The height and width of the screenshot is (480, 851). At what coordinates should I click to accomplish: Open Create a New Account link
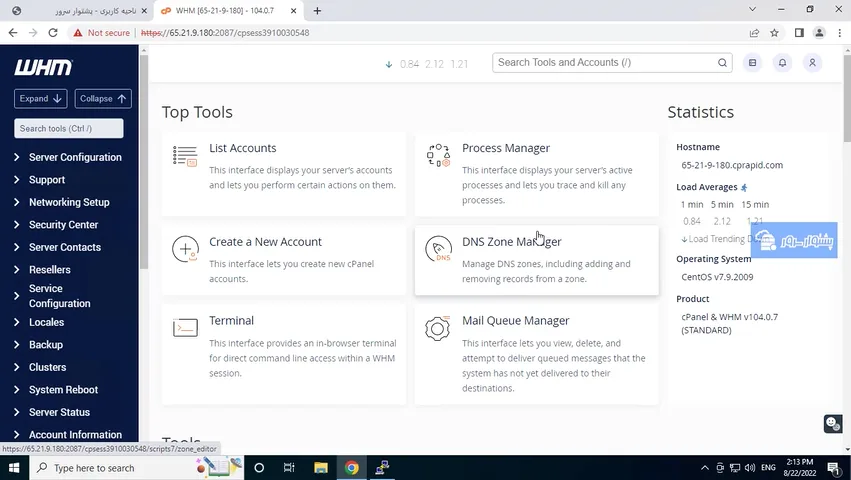[265, 242]
